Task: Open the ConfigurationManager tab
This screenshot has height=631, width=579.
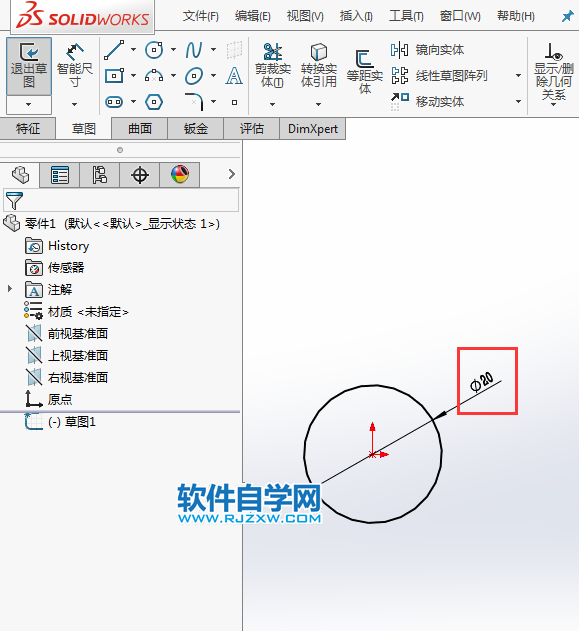Action: (99, 175)
